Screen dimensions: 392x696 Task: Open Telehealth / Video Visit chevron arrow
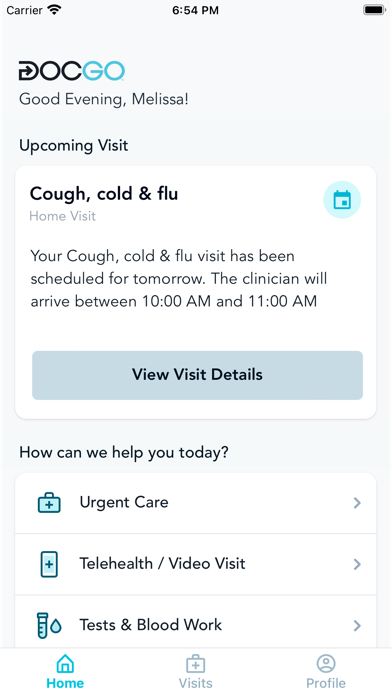(x=357, y=564)
